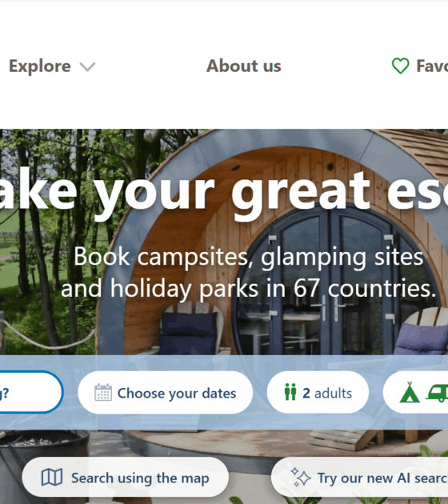This screenshot has width=448, height=504.
Task: Click the green heart Favourites icon
Action: 400,66
